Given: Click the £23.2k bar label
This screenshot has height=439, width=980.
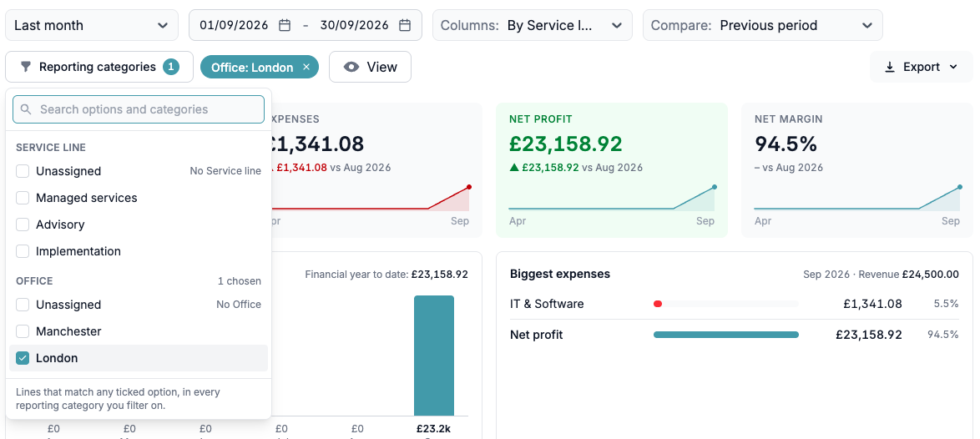Looking at the screenshot, I should tap(433, 430).
